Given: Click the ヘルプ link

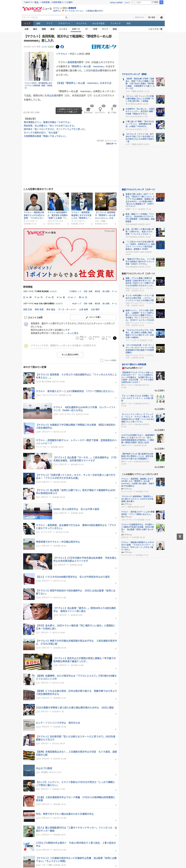Looking at the screenshot, I should [127, 2].
